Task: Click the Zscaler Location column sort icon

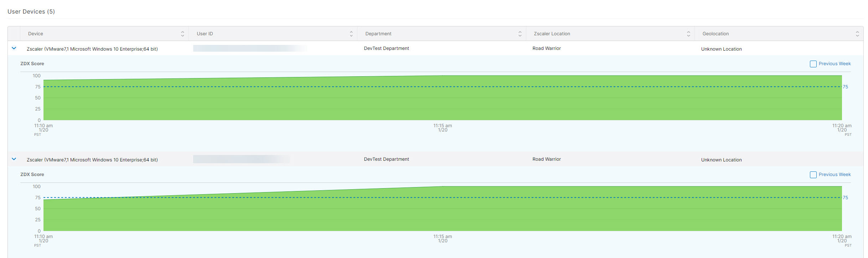Action: (688, 34)
